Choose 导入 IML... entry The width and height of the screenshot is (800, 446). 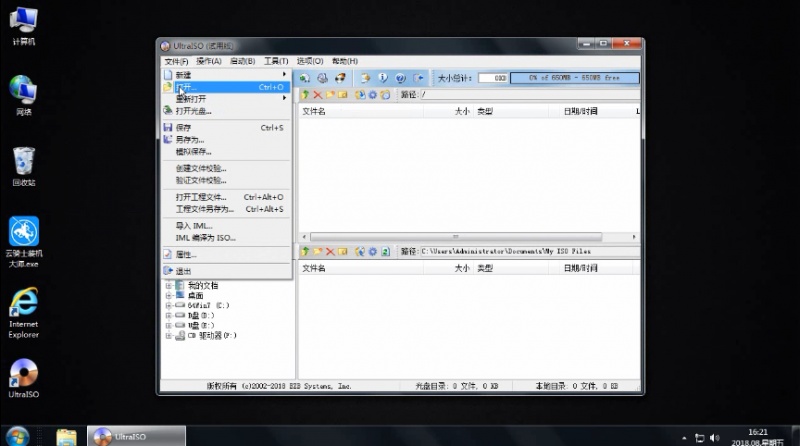coord(226,226)
